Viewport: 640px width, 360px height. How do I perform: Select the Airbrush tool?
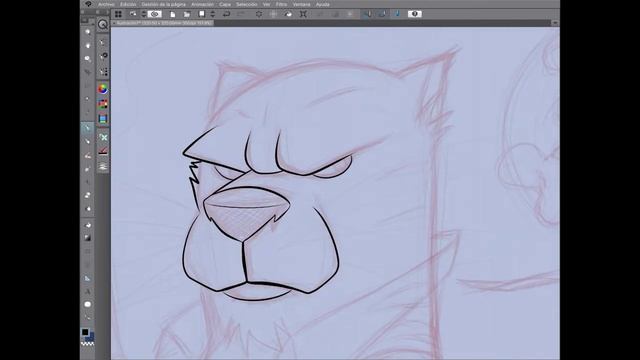[87, 169]
